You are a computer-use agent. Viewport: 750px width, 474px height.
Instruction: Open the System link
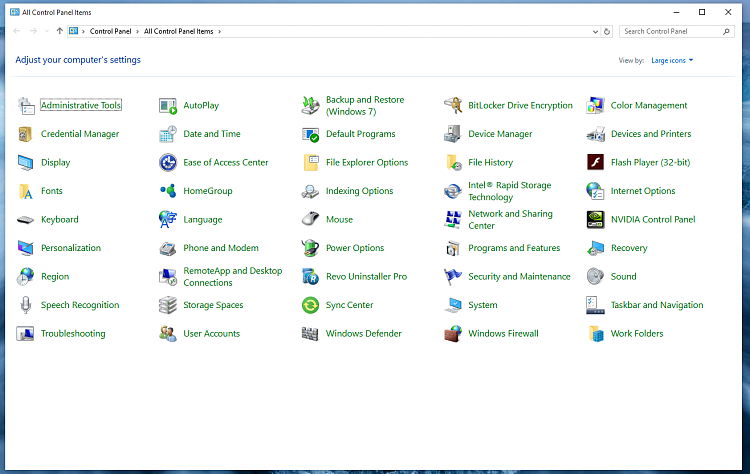tap(483, 305)
